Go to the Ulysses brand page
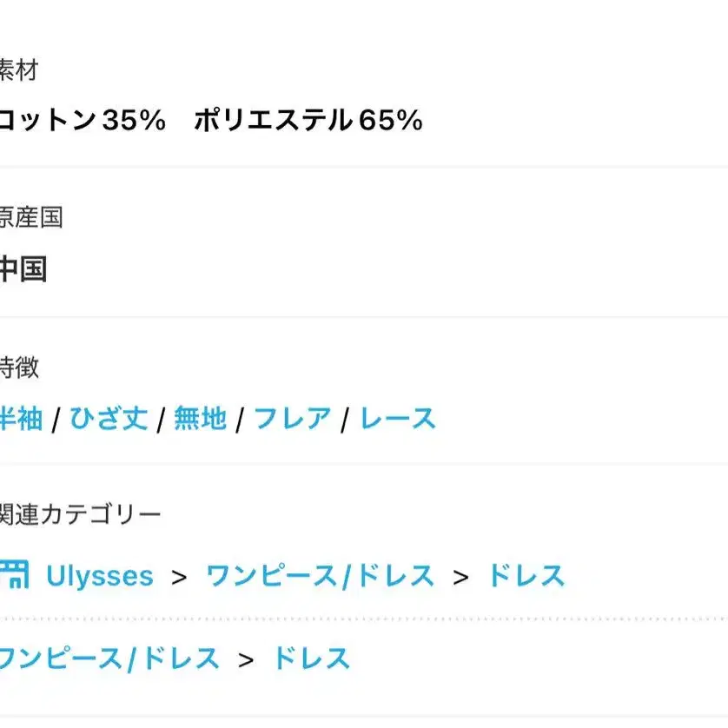The height and width of the screenshot is (728, 728). [x=100, y=576]
